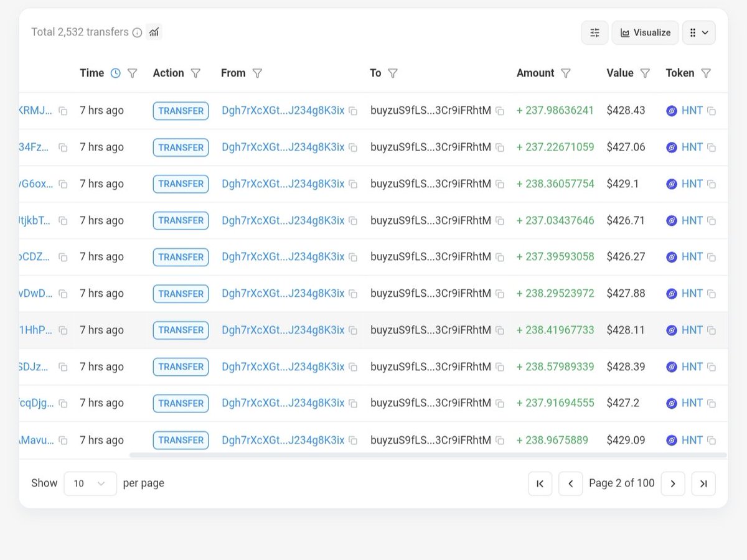The width and height of the screenshot is (747, 560).
Task: Open the HNT token link in the $427.2 row
Action: point(692,403)
